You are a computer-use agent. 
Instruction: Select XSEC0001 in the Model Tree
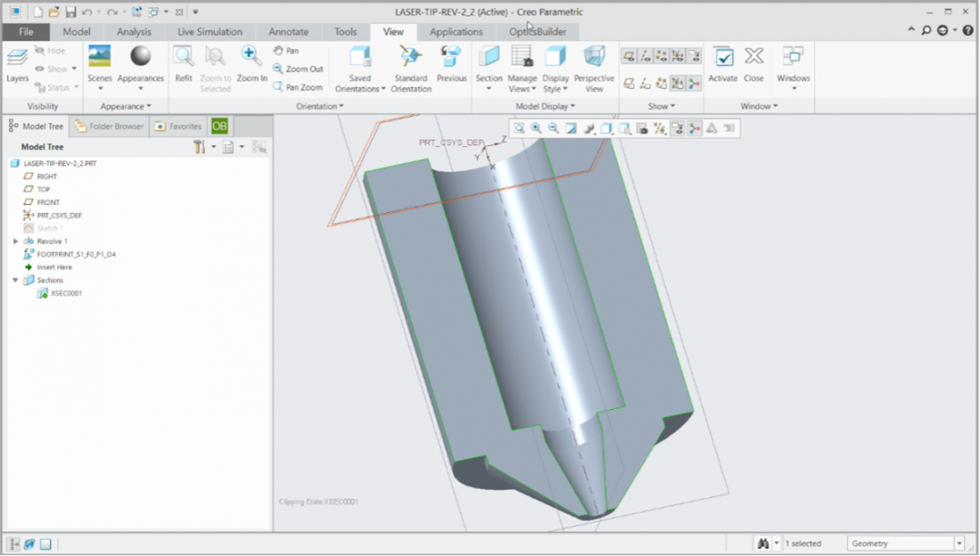coord(65,293)
